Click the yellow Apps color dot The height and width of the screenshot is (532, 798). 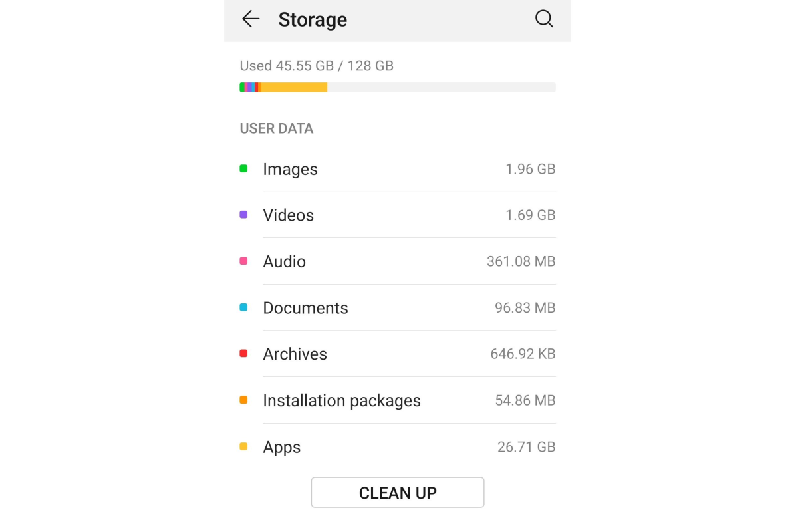[x=243, y=447]
